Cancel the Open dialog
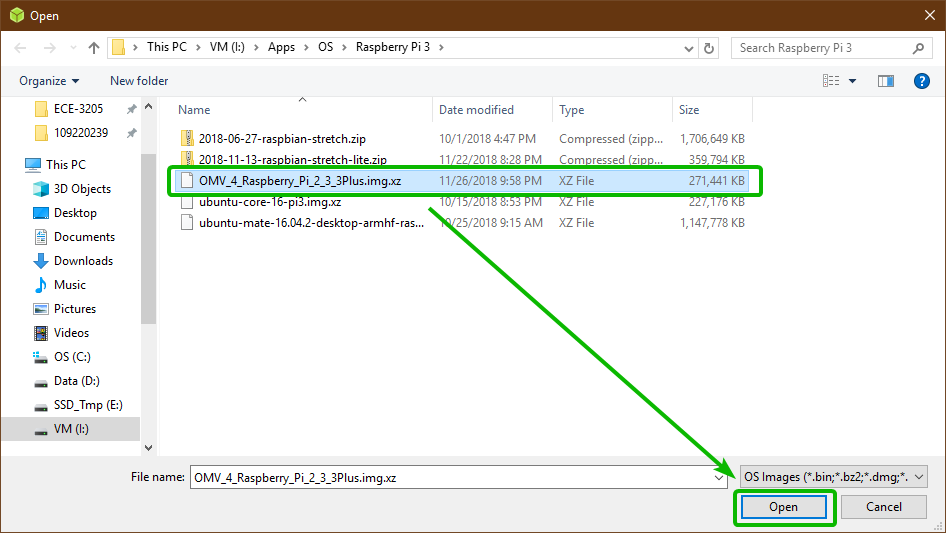Viewport: 946px width, 533px height. tap(883, 507)
